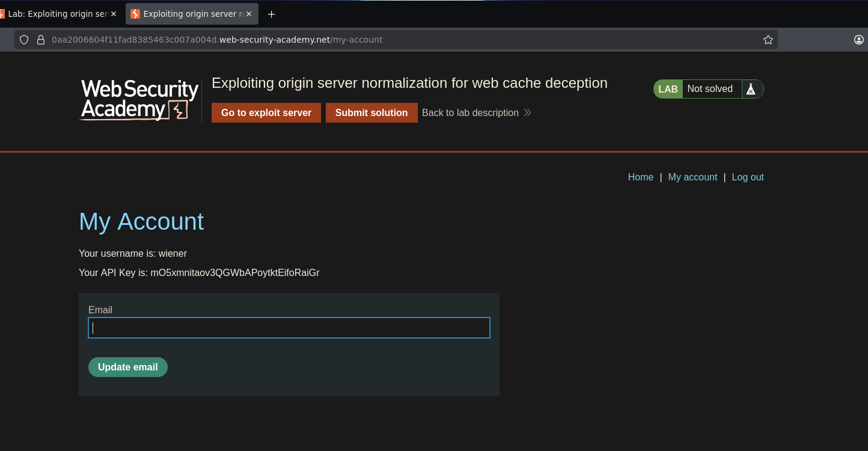
Task: Navigate to the Home link
Action: 641,177
